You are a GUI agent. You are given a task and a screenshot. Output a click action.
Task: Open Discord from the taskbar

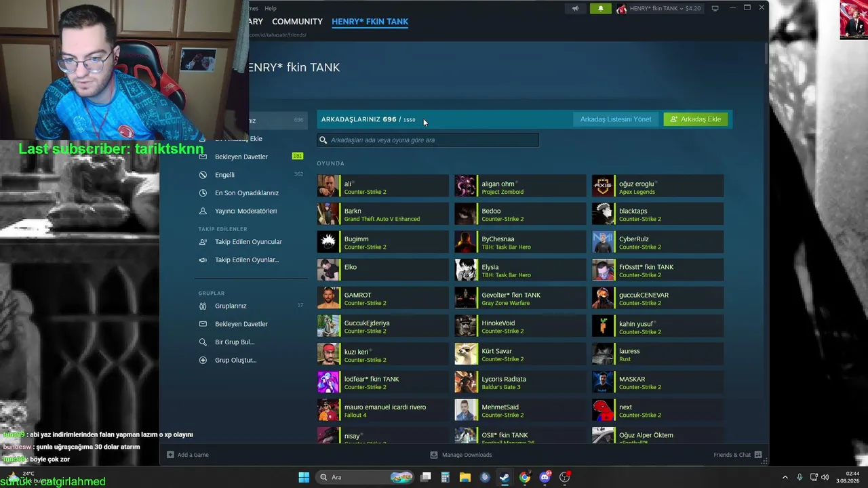coord(545,477)
